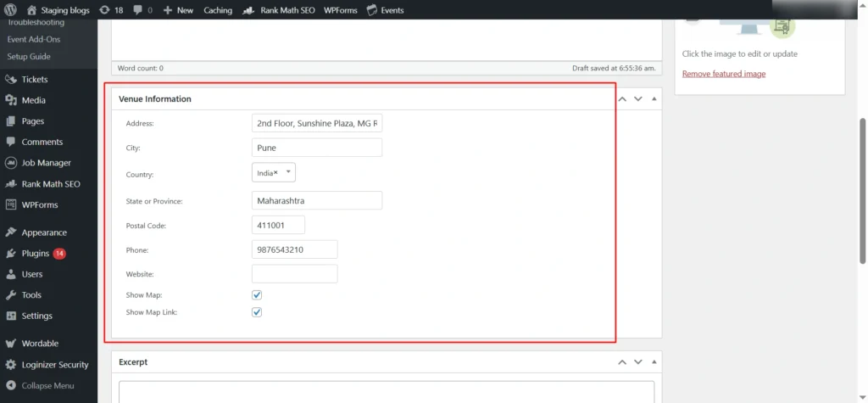Image resolution: width=868 pixels, height=403 pixels.
Task: Click the Address input field
Action: (317, 123)
